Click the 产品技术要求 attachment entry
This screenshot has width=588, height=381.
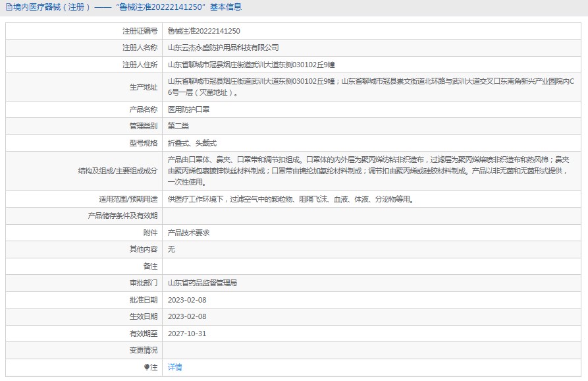[188, 233]
